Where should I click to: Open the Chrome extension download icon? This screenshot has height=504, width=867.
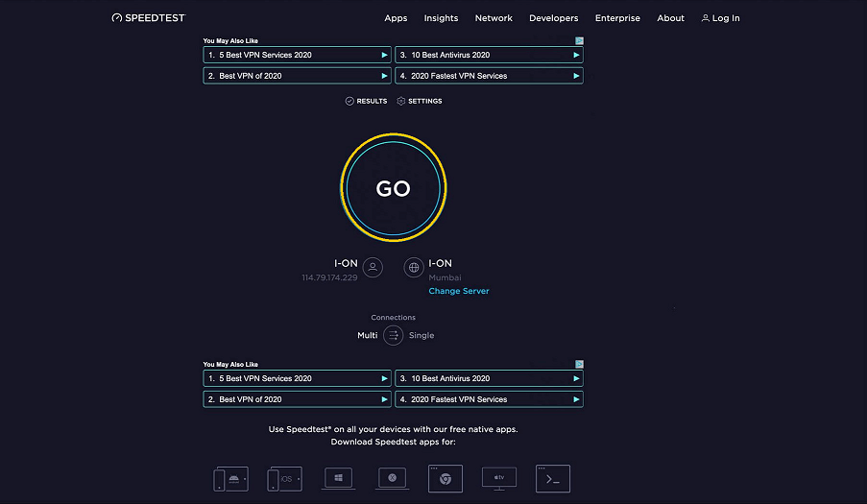tap(446, 478)
